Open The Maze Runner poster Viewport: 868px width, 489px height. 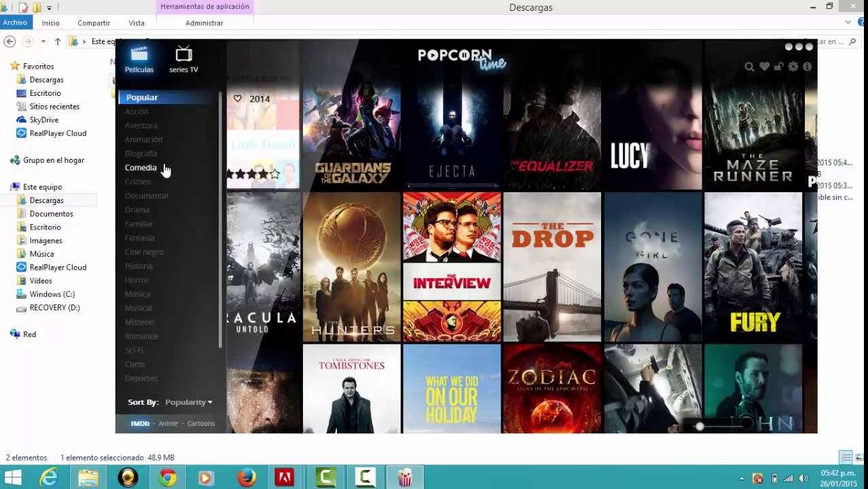coord(753,128)
